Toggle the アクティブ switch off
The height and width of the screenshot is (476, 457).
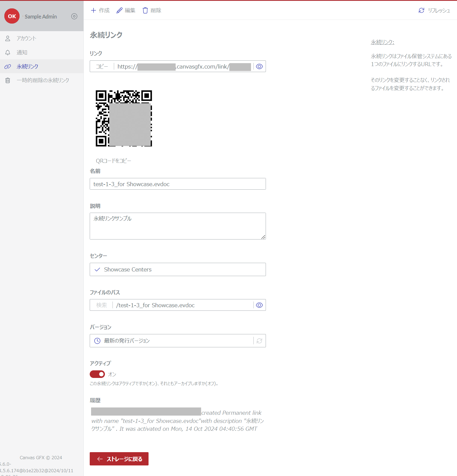97,374
